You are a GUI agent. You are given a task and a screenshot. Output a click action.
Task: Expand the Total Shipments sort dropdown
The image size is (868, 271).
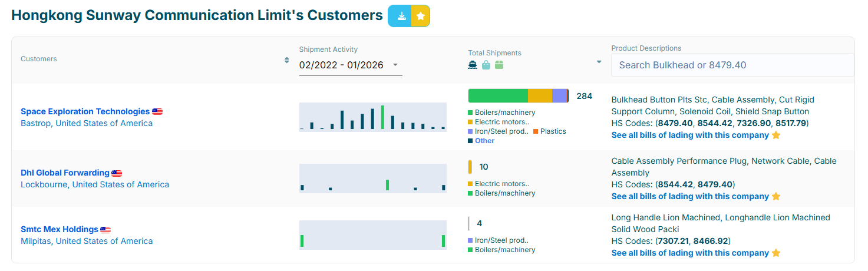click(x=599, y=62)
